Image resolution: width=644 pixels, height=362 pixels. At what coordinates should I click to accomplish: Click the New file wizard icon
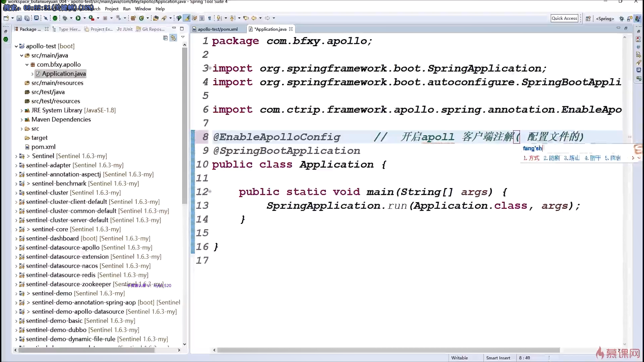click(x=6, y=18)
